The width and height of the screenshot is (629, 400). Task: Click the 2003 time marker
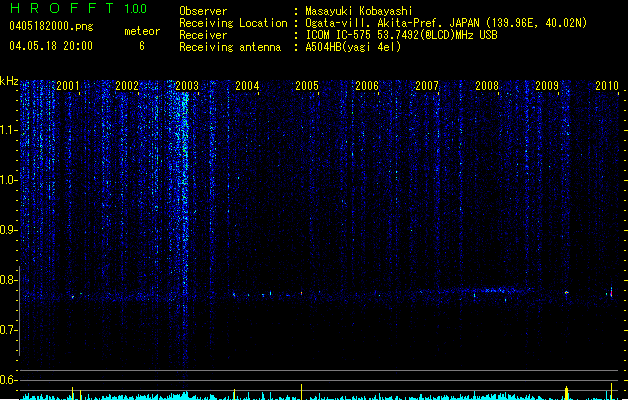[187, 85]
